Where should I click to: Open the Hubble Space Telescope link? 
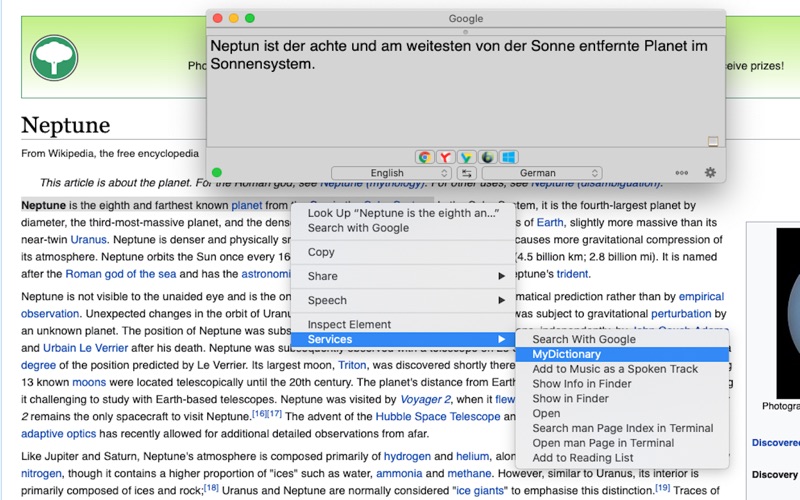tap(438, 416)
